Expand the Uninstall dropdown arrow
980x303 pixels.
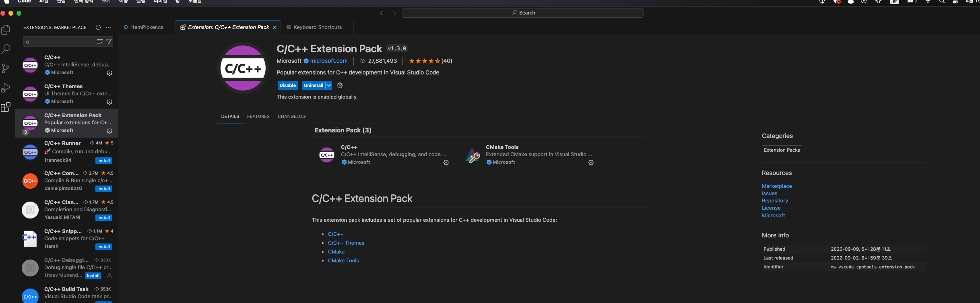tap(329, 85)
